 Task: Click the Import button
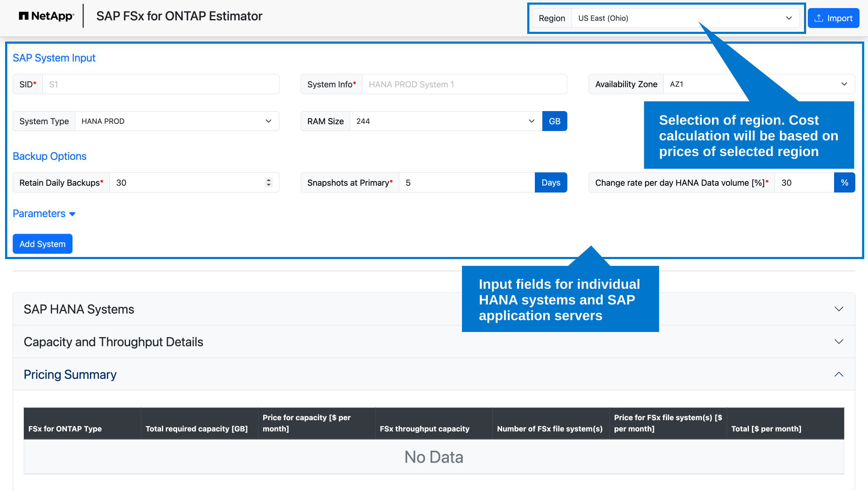click(x=833, y=18)
